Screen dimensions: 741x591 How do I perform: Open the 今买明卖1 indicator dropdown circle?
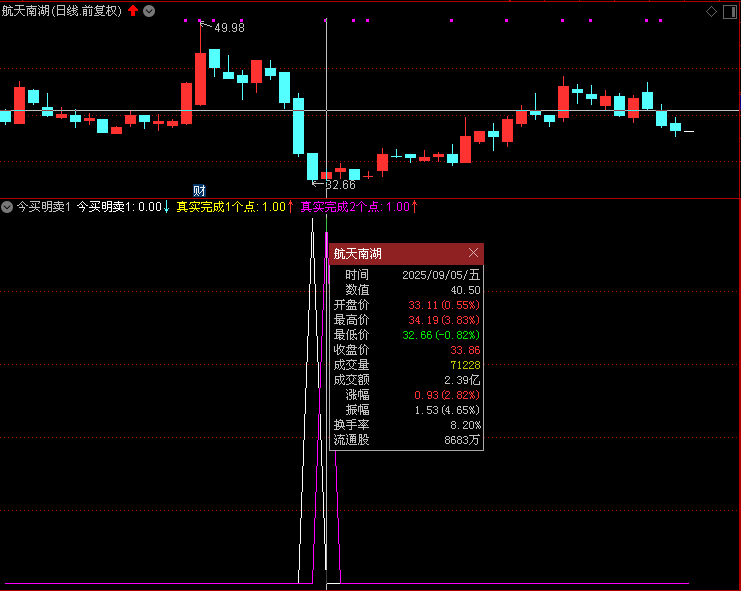[7, 207]
